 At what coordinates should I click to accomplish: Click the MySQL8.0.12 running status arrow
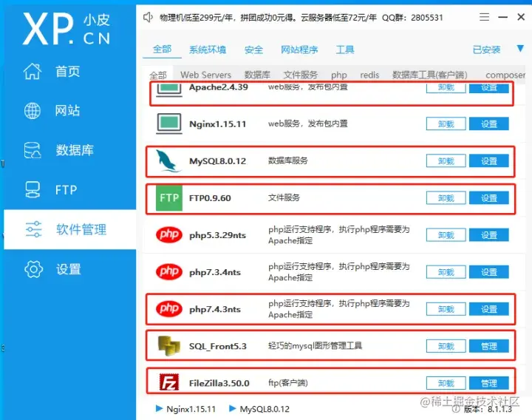click(x=233, y=408)
